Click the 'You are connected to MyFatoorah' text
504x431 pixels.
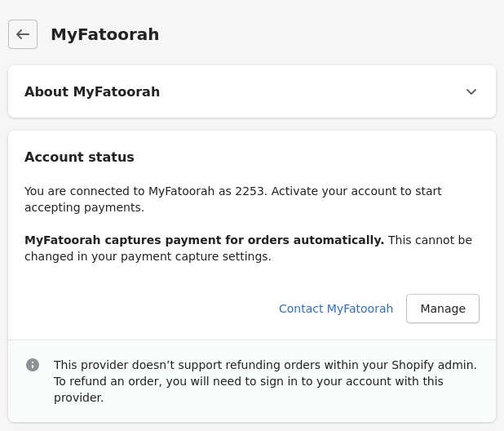[x=119, y=191]
